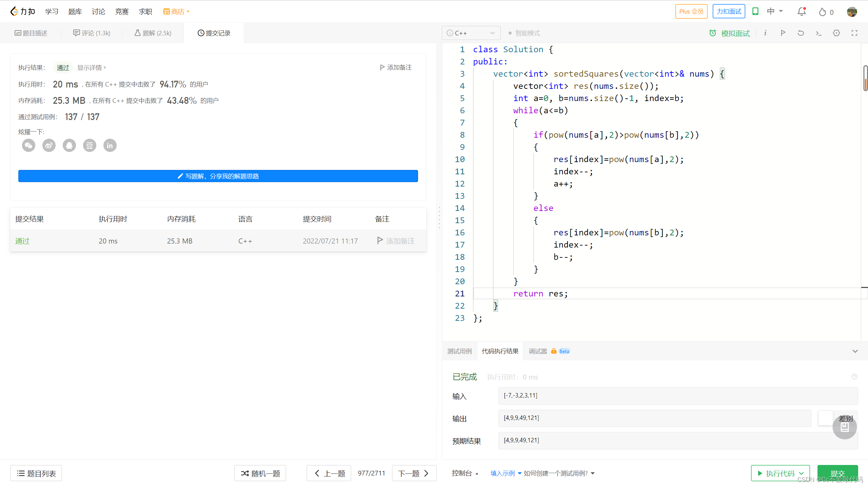Viewport: 868px width, 486px height.
Task: Click the blue 写题解 button
Action: pos(218,176)
